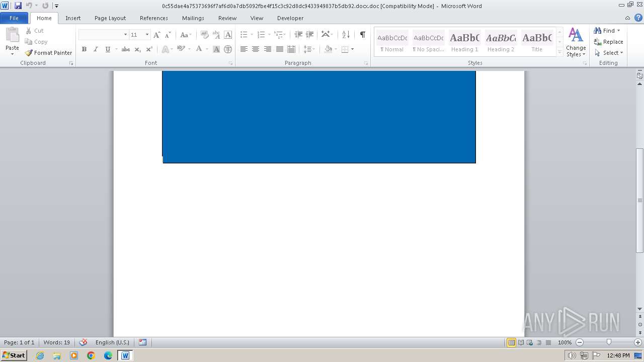644x362 pixels.
Task: Click the Cut scissors button
Action: point(35,31)
